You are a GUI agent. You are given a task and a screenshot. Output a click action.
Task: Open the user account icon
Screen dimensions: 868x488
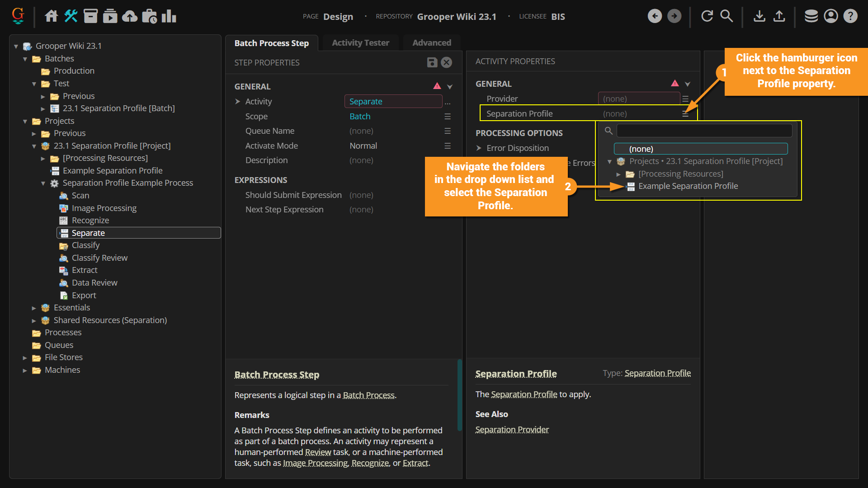[x=831, y=16]
